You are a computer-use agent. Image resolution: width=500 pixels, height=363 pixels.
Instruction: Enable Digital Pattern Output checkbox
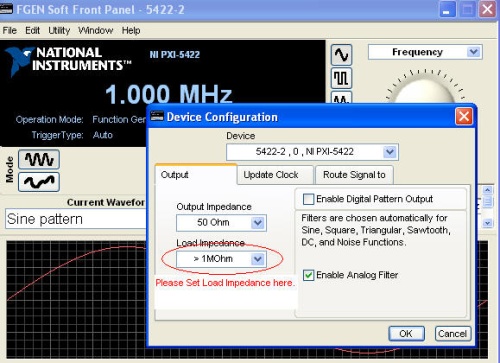tap(308, 199)
